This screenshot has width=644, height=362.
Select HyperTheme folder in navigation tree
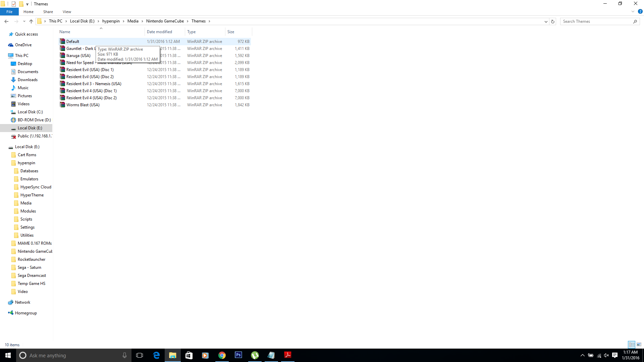32,195
